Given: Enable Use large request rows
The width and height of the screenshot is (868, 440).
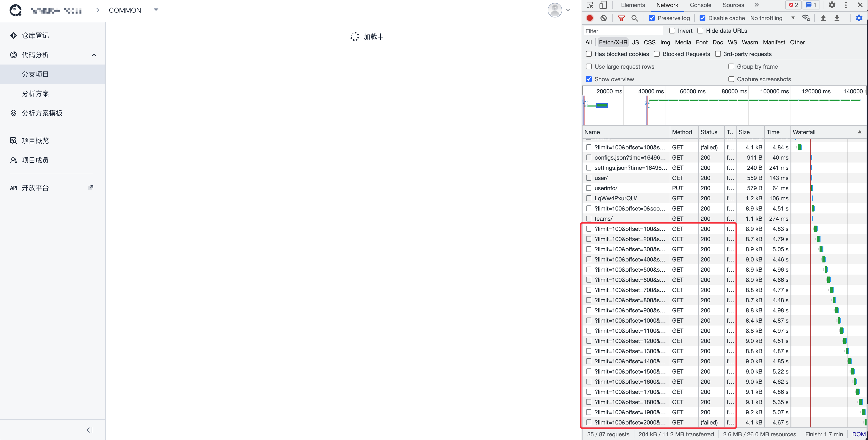Looking at the screenshot, I should (589, 66).
